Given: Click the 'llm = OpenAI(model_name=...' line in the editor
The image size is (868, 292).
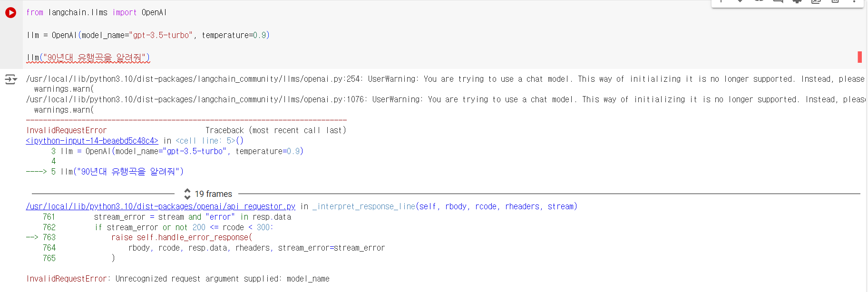Looking at the screenshot, I should (x=148, y=35).
